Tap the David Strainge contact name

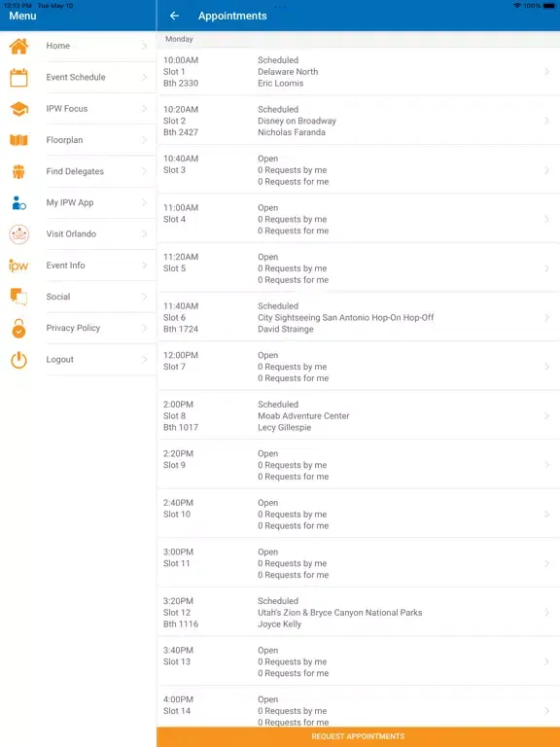(x=286, y=329)
